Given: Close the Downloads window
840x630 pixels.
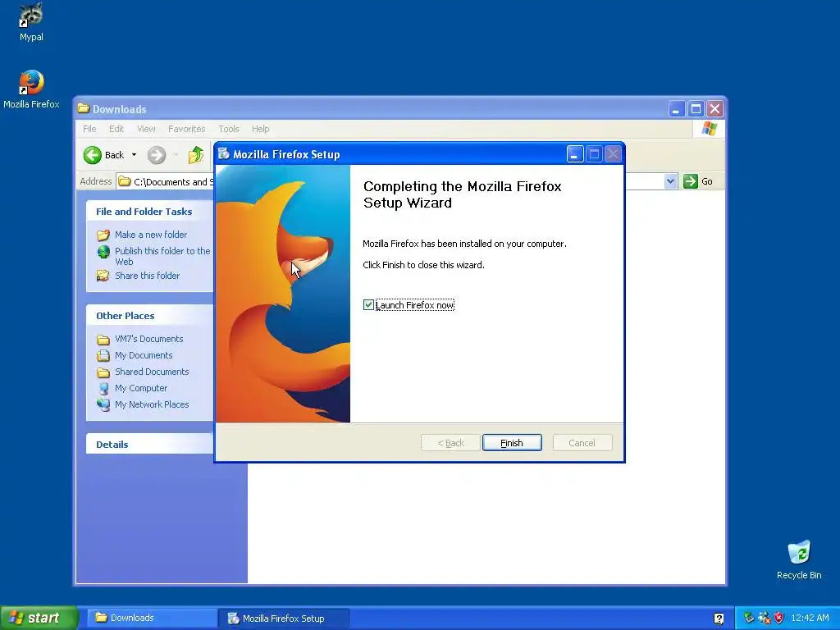Looking at the screenshot, I should click(x=714, y=109).
